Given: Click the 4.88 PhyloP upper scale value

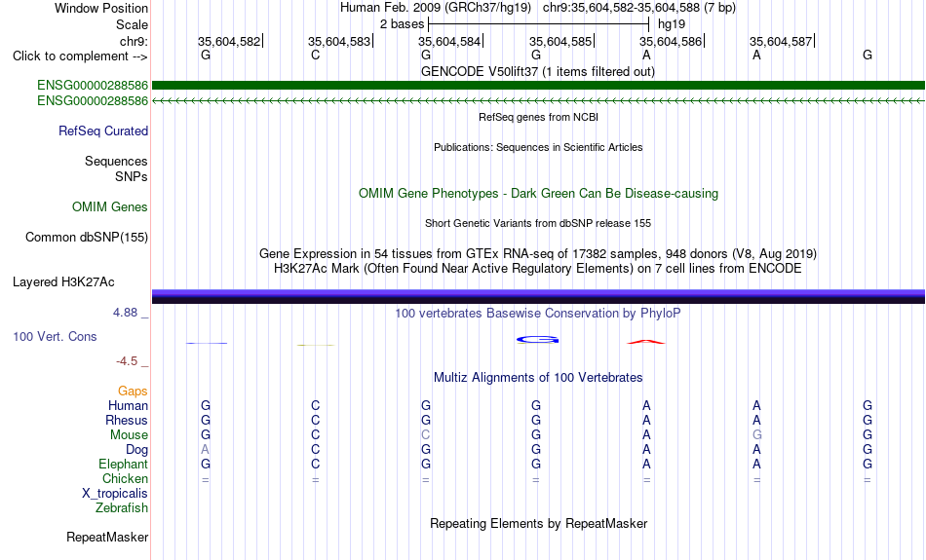Looking at the screenshot, I should tap(125, 313).
